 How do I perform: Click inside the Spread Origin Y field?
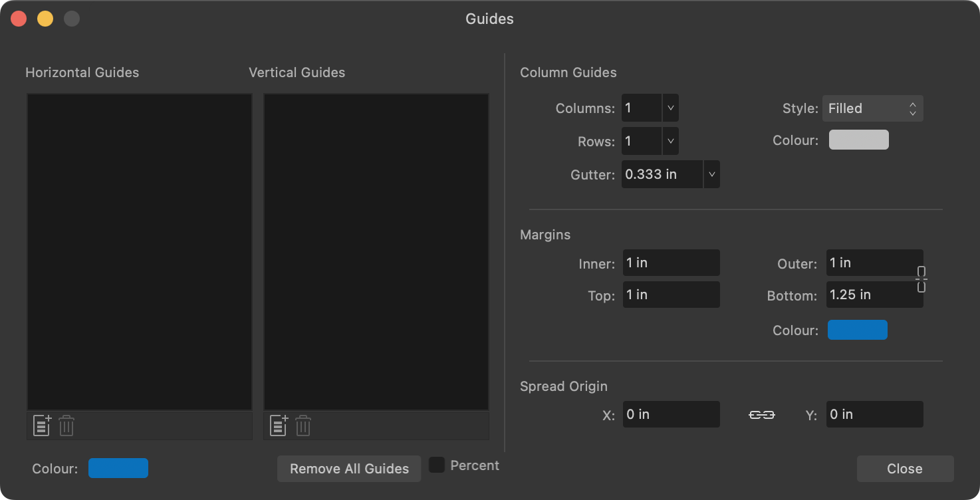coord(874,414)
